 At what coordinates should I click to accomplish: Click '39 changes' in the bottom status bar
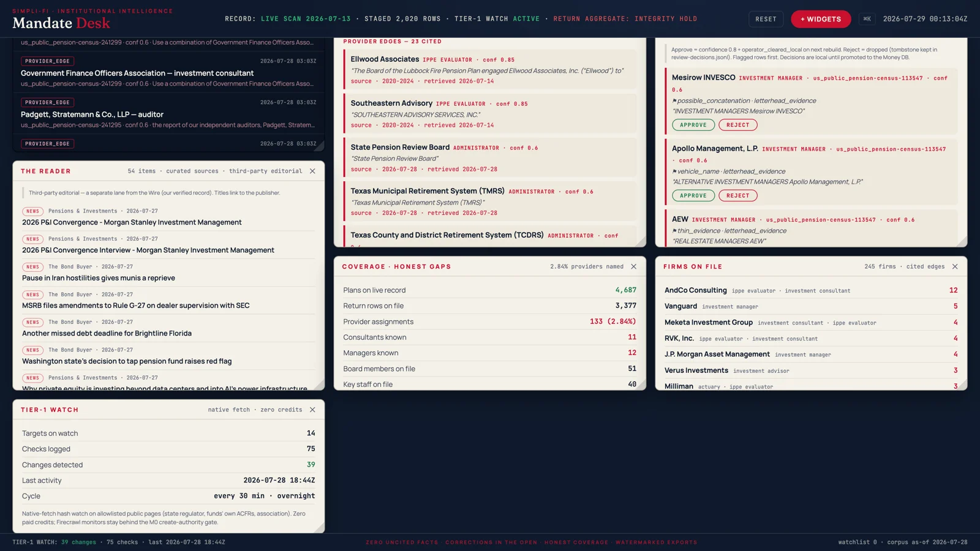click(78, 542)
